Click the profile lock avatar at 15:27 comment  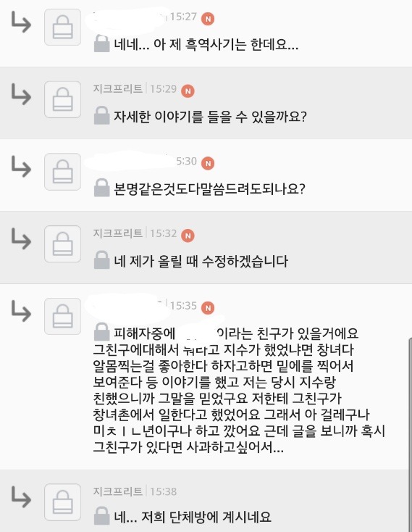pyautogui.click(x=63, y=27)
